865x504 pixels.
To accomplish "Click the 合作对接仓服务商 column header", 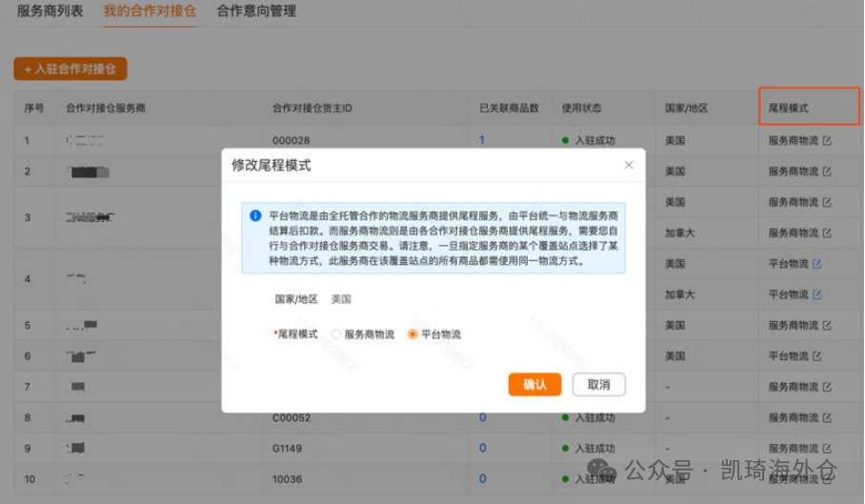I will coord(106,108).
